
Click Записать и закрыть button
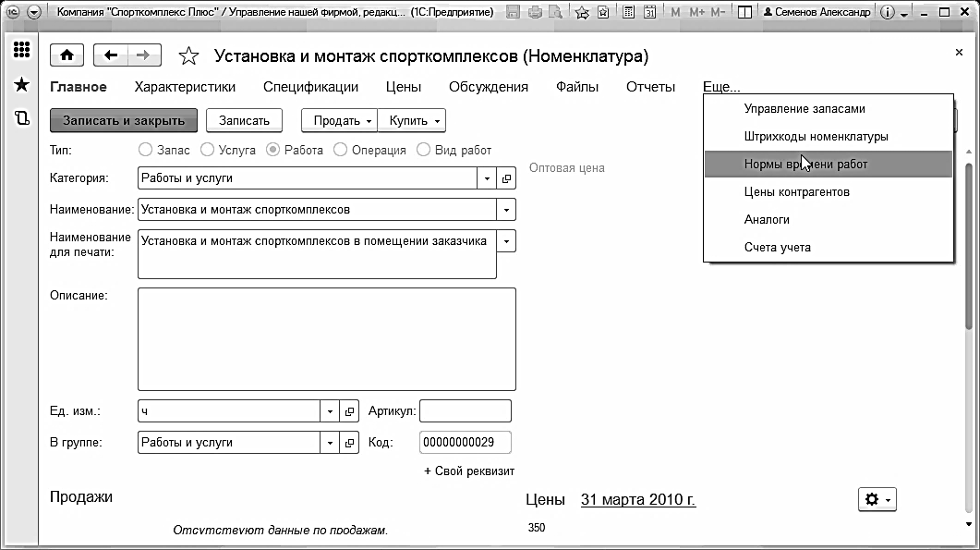124,121
